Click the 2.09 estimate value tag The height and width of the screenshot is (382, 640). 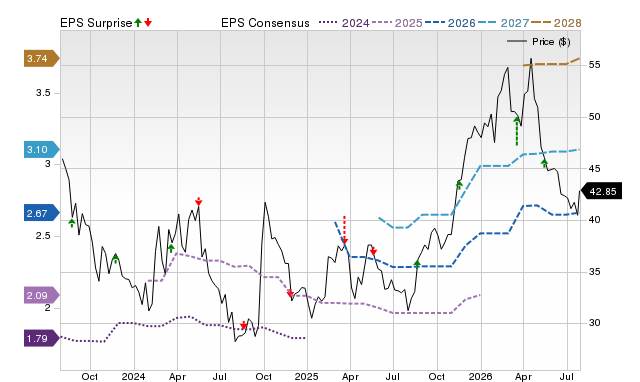click(42, 295)
